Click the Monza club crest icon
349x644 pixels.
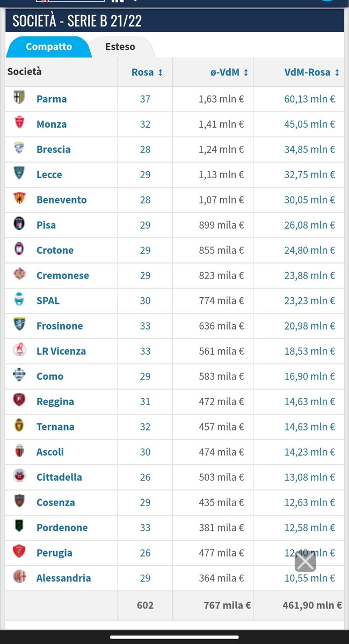coord(19,123)
